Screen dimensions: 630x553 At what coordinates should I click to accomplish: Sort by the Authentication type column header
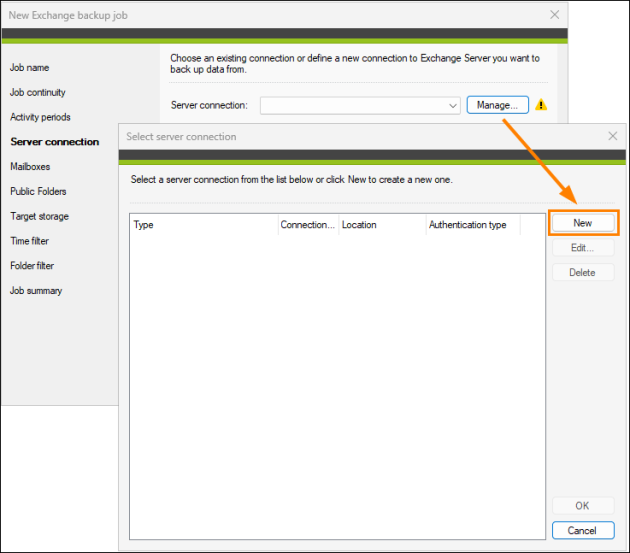click(x=473, y=225)
